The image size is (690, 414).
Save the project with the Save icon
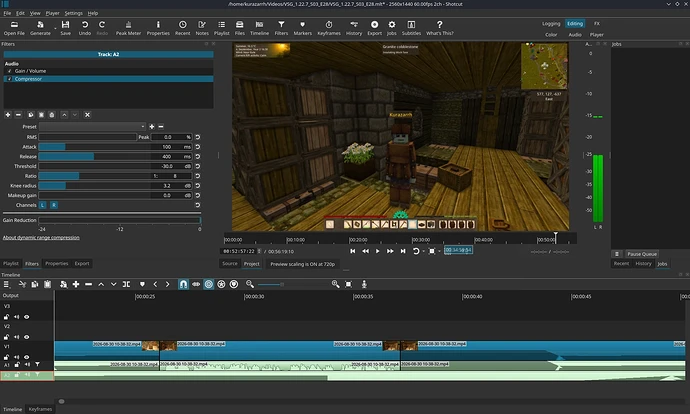[x=65, y=28]
